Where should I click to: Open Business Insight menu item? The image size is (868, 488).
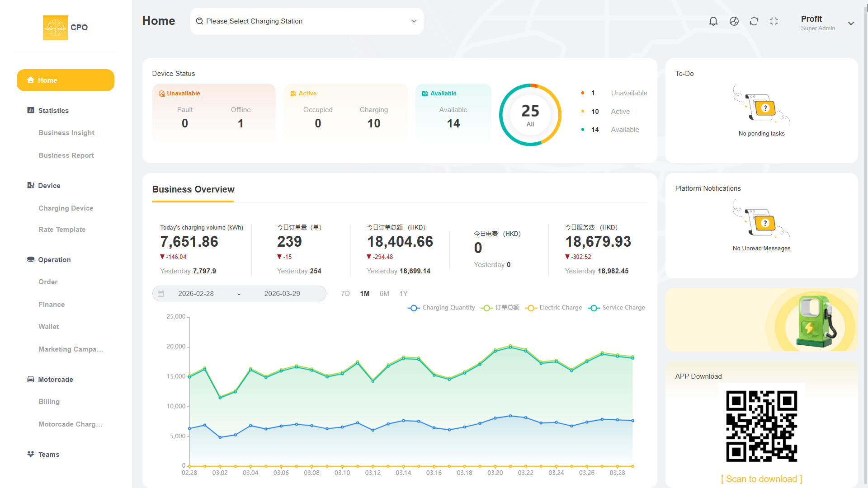(x=66, y=133)
